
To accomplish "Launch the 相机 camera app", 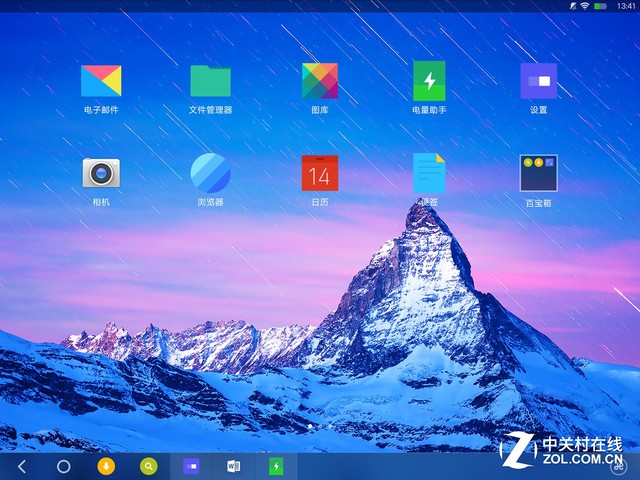I will [x=101, y=173].
